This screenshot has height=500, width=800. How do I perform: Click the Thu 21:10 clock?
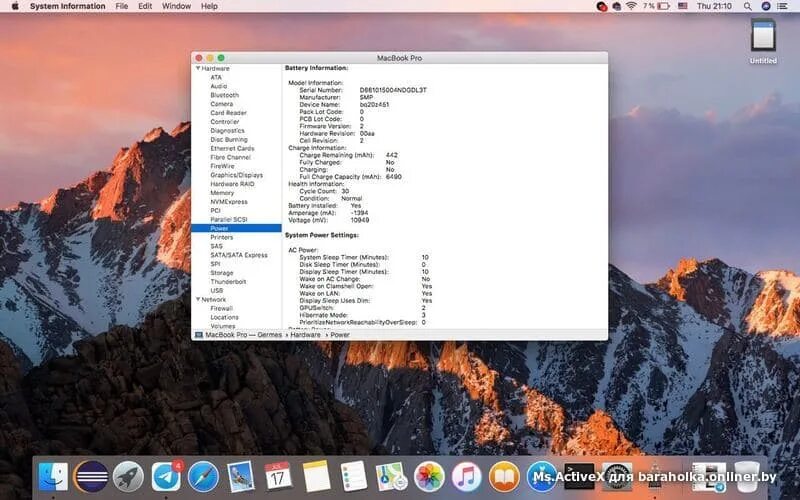pyautogui.click(x=714, y=6)
